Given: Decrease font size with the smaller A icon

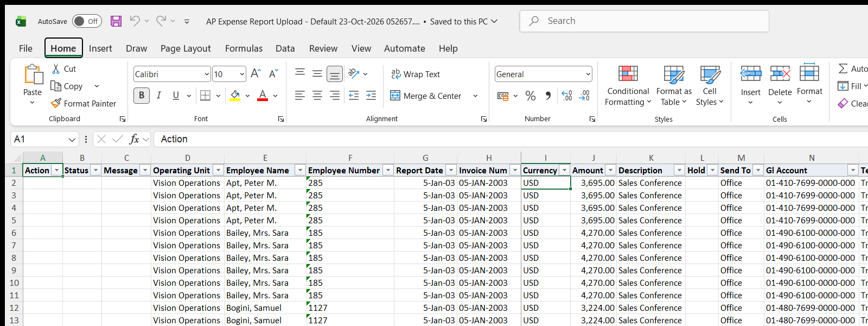Looking at the screenshot, I should [x=273, y=74].
